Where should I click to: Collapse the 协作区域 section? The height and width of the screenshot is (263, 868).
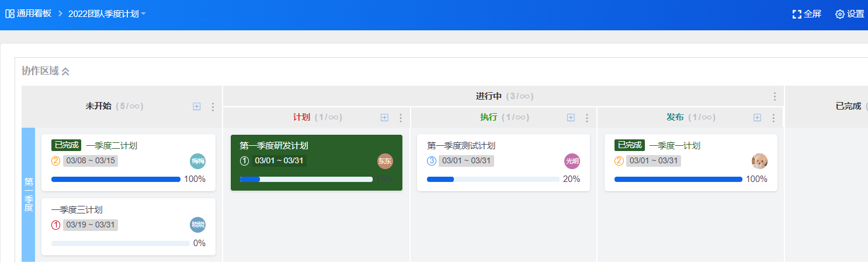[65, 71]
